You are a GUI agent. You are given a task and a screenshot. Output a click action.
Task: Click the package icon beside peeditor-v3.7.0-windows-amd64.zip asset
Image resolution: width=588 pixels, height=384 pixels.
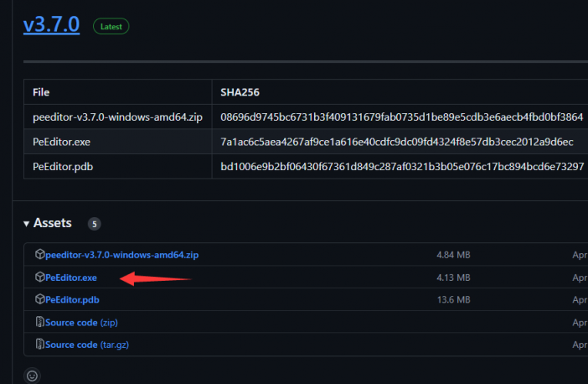pyautogui.click(x=39, y=254)
